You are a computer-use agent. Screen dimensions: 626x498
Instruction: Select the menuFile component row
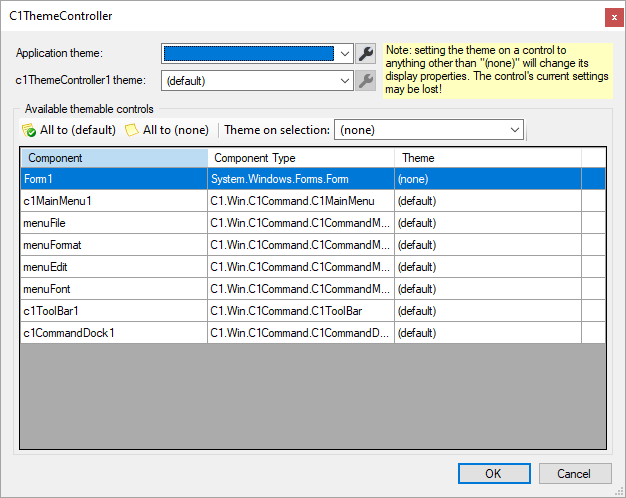click(114, 222)
